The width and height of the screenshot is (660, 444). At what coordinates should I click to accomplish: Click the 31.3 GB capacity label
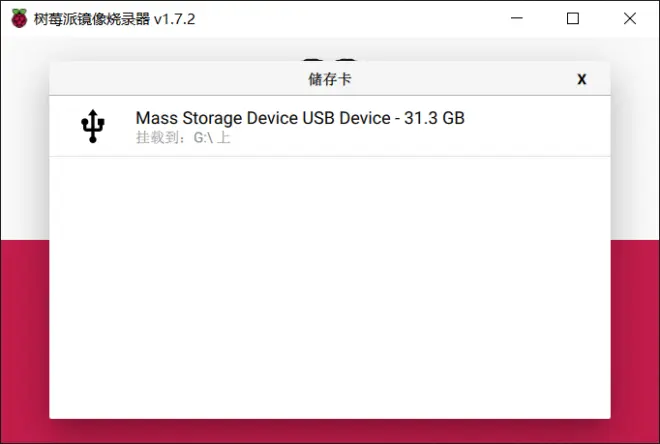pos(434,118)
